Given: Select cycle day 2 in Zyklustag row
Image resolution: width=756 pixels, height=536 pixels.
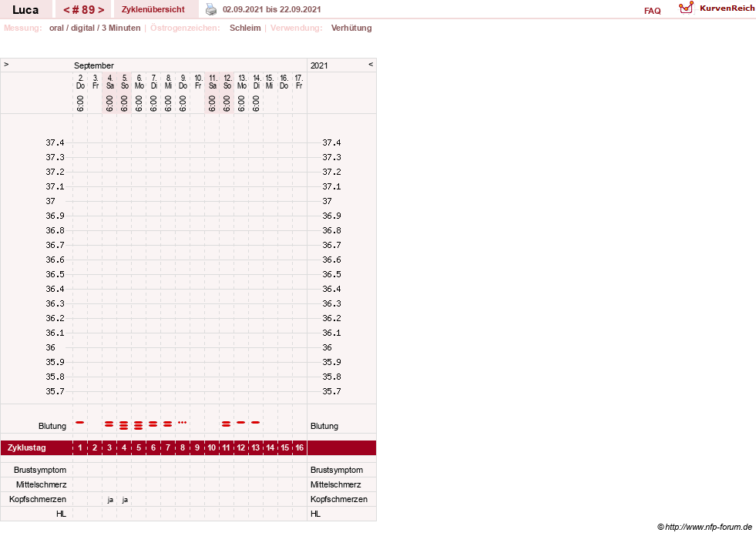Looking at the screenshot, I should [x=95, y=447].
